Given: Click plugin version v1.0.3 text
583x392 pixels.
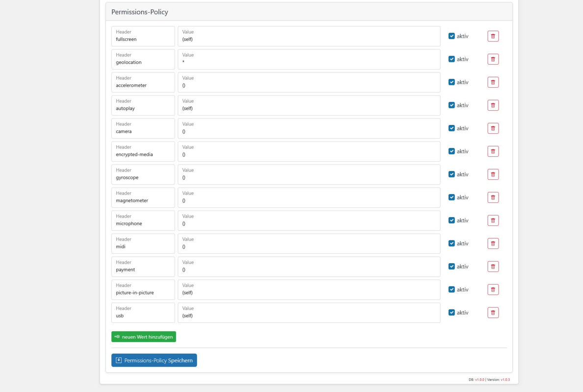Looking at the screenshot, I should [x=506, y=380].
